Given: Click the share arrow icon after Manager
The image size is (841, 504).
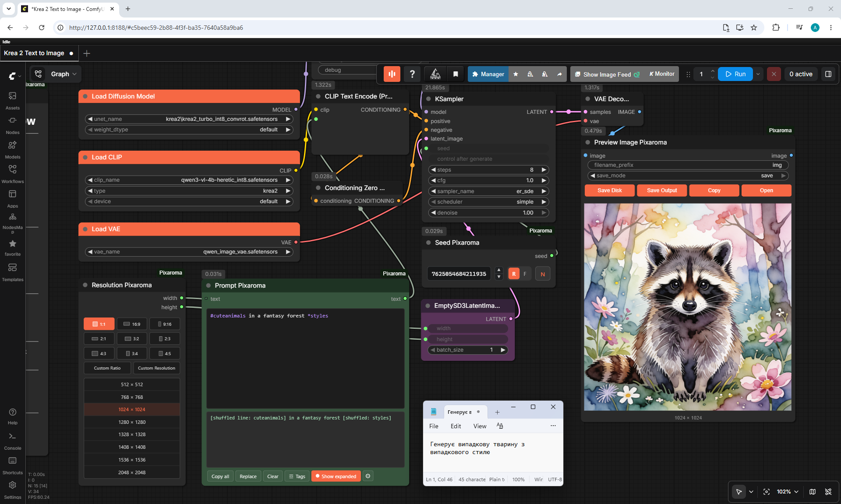Looking at the screenshot, I should point(559,74).
